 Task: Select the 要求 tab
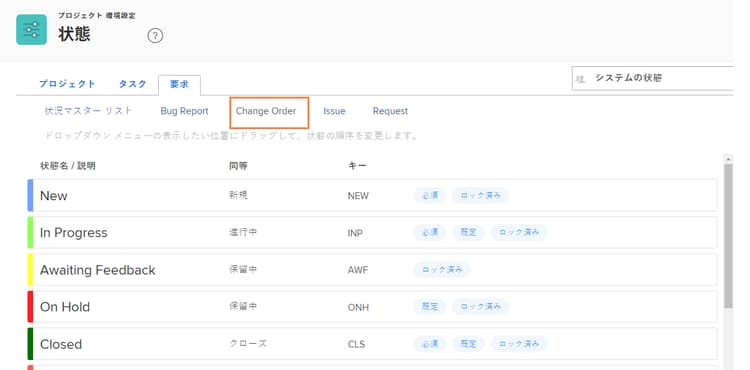tap(179, 85)
